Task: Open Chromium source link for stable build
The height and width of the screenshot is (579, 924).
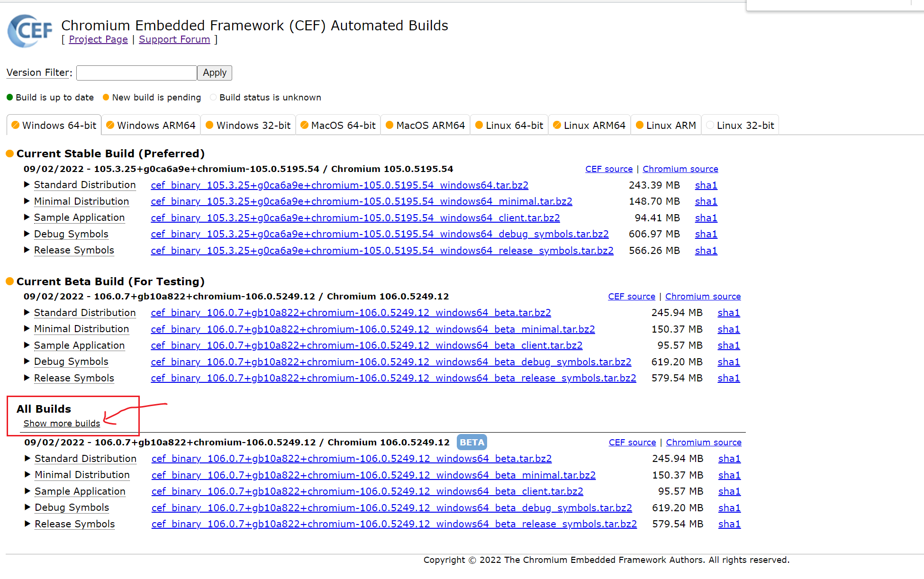Action: pos(680,169)
